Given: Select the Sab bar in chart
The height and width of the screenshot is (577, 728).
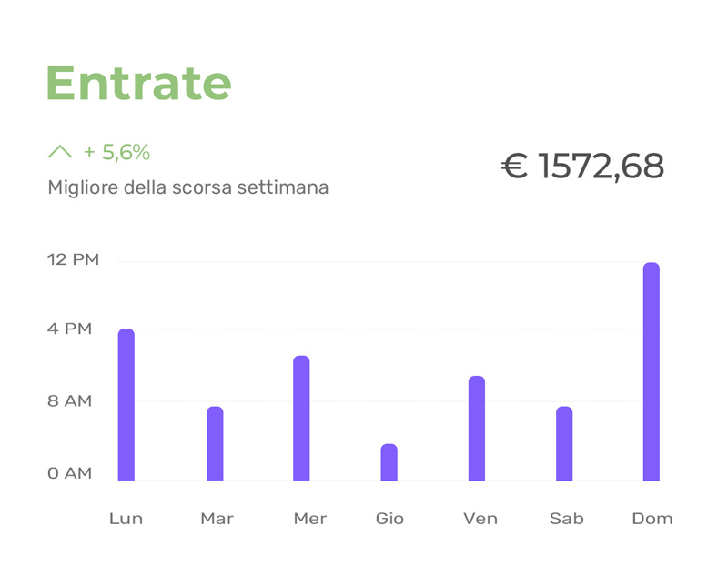Looking at the screenshot, I should coord(564,443).
